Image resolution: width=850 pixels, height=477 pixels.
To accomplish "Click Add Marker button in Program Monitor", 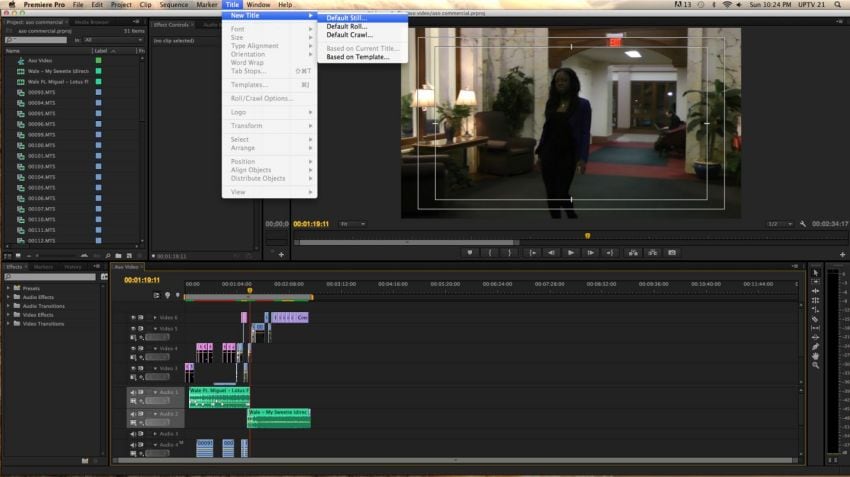I will click(x=469, y=253).
